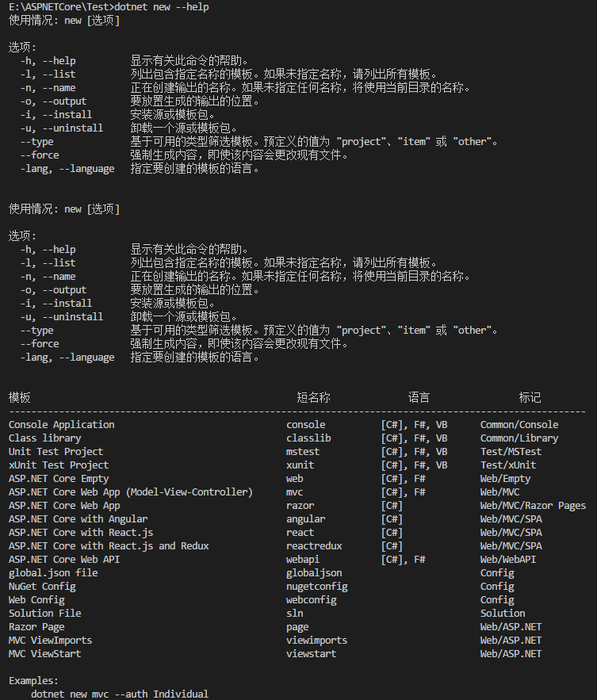Click 'ASP.NET Core with Angular' template name
The height and width of the screenshot is (700, 597).
78,518
